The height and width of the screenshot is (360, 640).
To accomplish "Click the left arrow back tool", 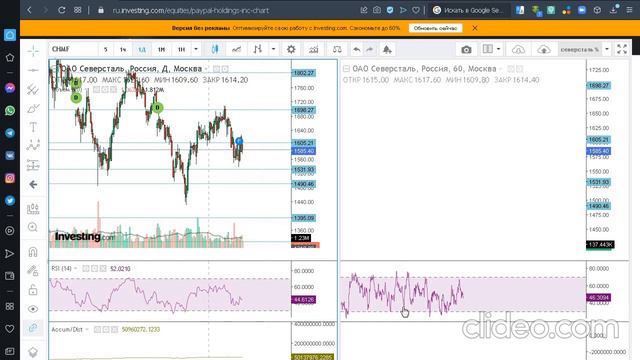I will point(33,184).
